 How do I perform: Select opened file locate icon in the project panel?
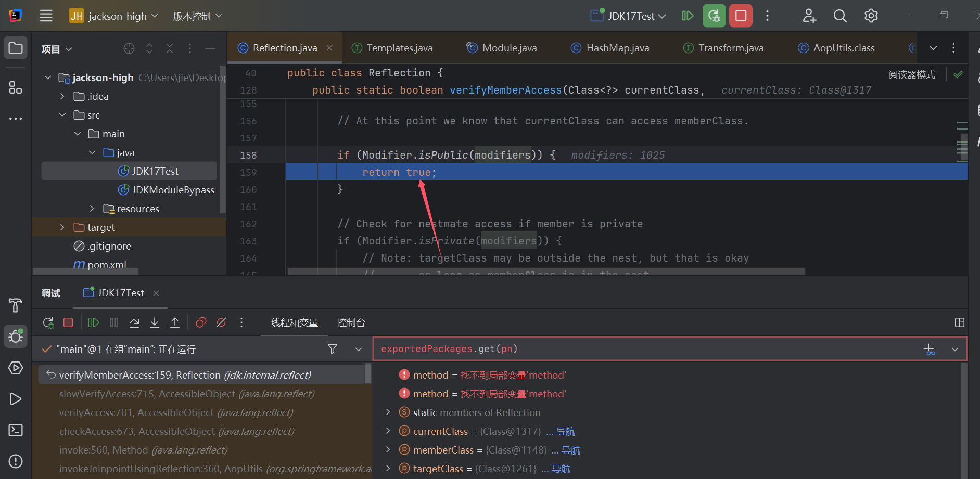click(x=129, y=48)
